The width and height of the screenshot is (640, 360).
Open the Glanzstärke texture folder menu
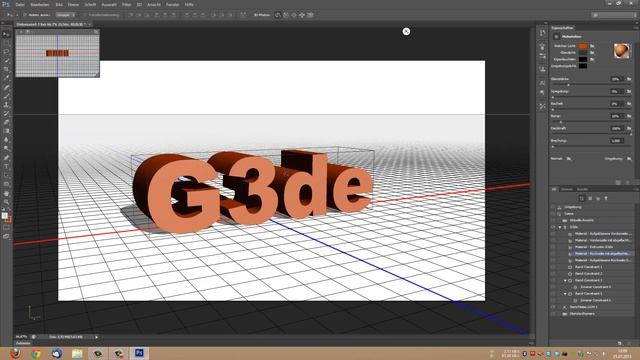[x=629, y=79]
